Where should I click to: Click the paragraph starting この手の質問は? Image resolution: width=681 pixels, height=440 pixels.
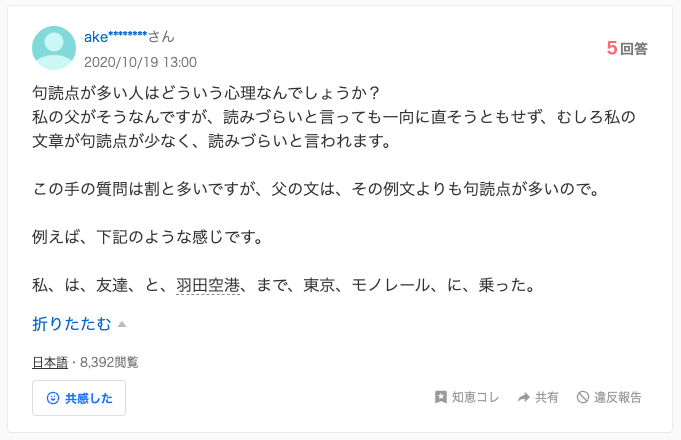click(315, 189)
